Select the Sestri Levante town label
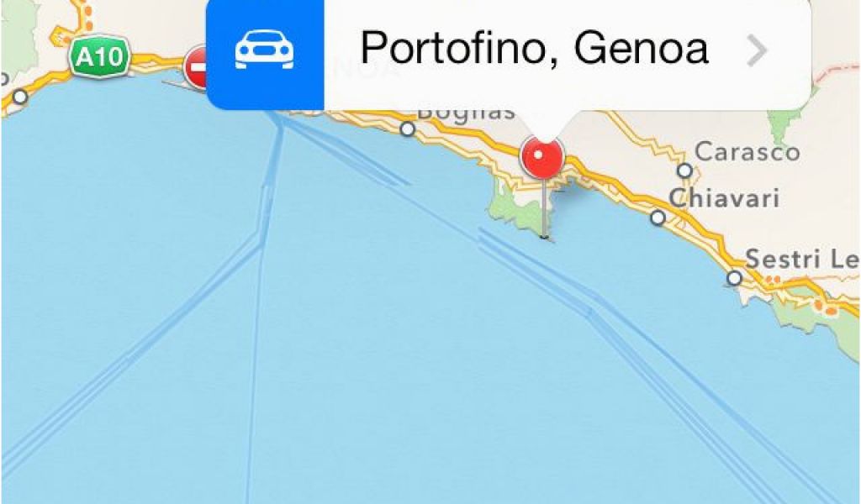This screenshot has height=504, width=861. tap(802, 259)
